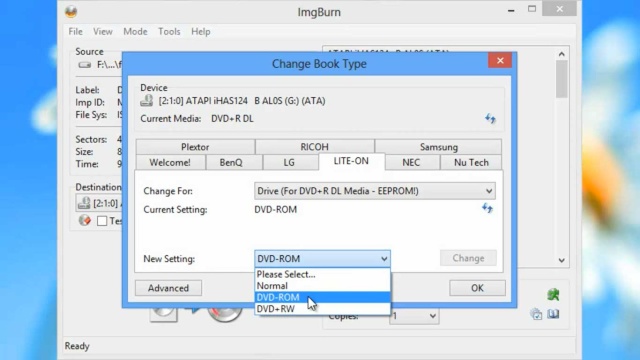Click the small disc-copy icon beside book

536,314
